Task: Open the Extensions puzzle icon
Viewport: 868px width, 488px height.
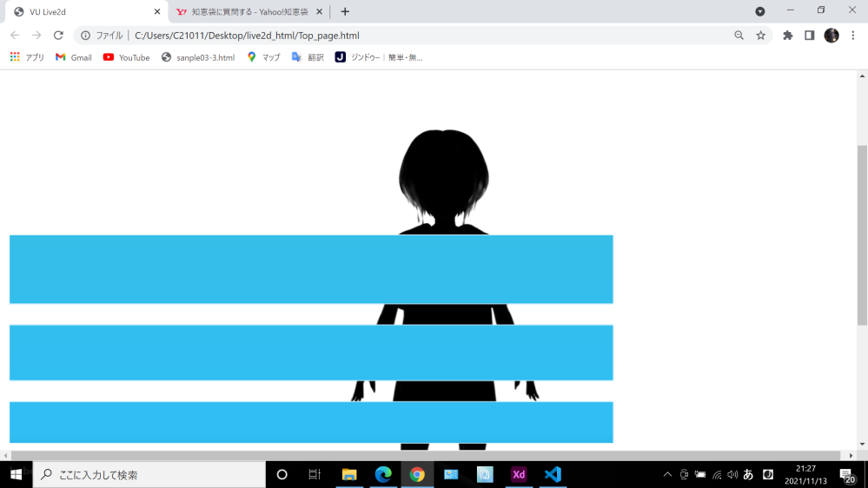Action: pyautogui.click(x=788, y=36)
